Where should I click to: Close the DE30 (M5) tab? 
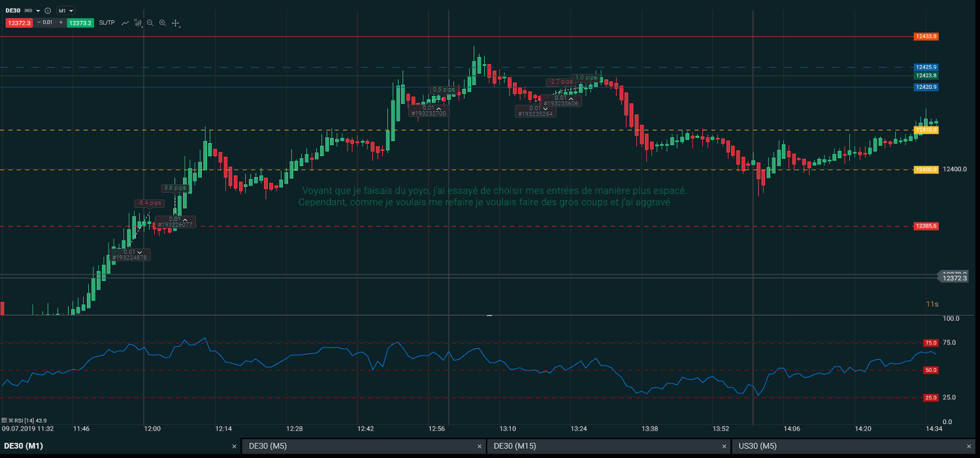480,446
